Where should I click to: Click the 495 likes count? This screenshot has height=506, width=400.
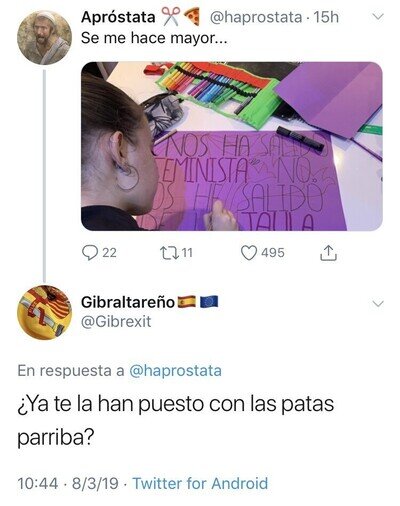pyautogui.click(x=273, y=253)
